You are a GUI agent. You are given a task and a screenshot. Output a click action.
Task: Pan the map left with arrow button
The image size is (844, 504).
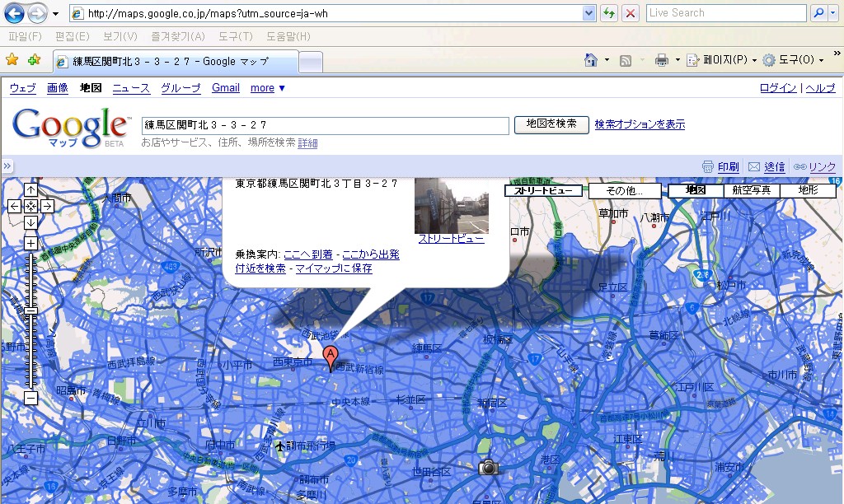point(14,206)
